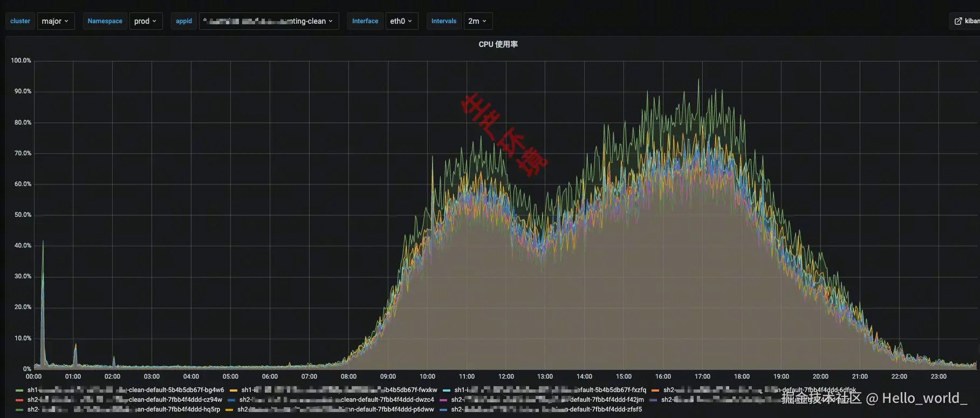The image size is (980, 418).
Task: Toggle series ending in 7fbb4f4ddd-hq5rp
Action: coord(124,409)
